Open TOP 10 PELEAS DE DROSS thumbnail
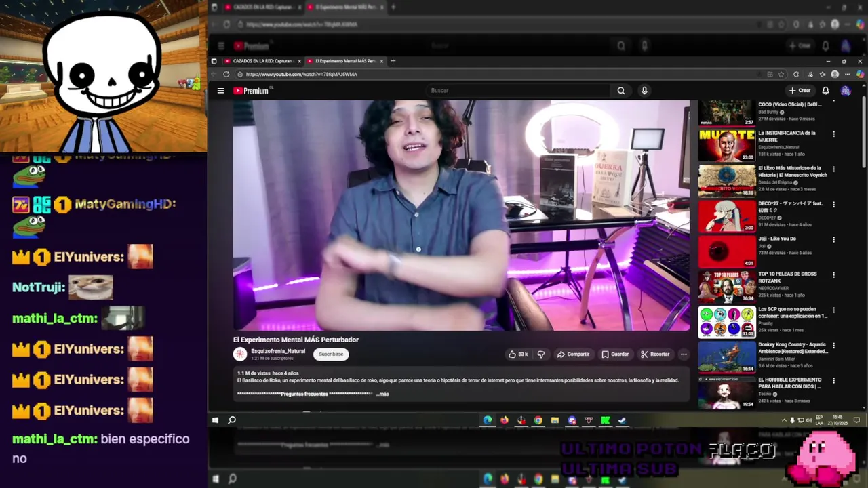 click(x=727, y=286)
